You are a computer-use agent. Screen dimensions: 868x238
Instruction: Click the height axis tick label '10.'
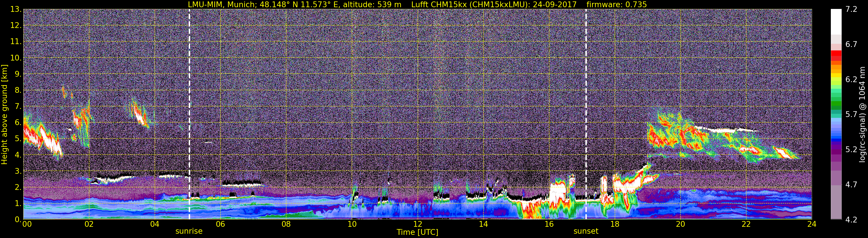click(16, 58)
